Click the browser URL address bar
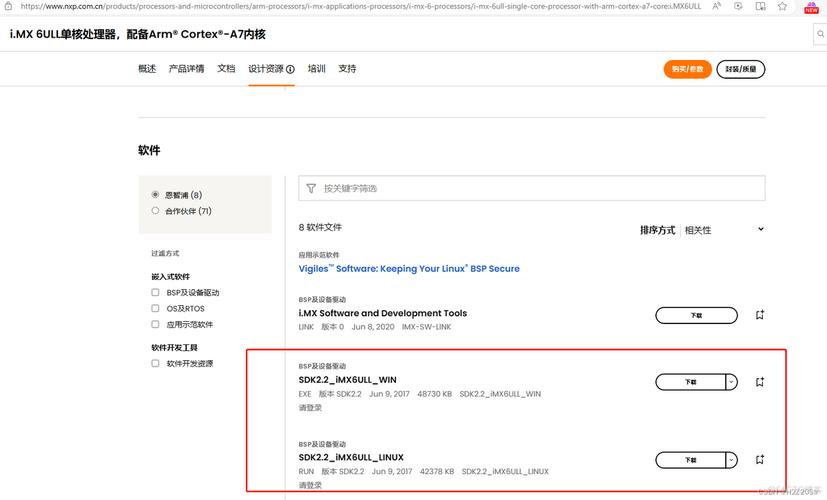Viewport: 827px width, 500px height. pos(361,6)
